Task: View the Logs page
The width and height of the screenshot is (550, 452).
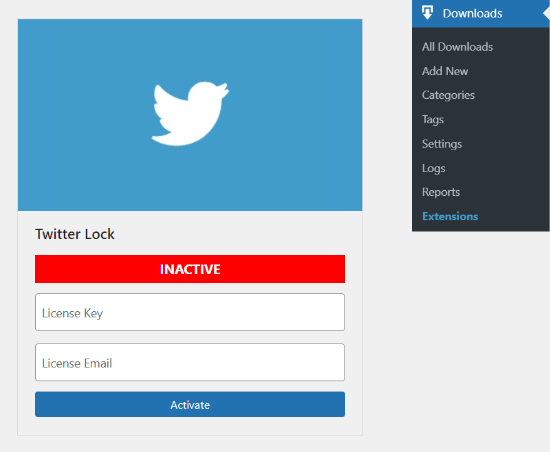Action: coord(434,168)
